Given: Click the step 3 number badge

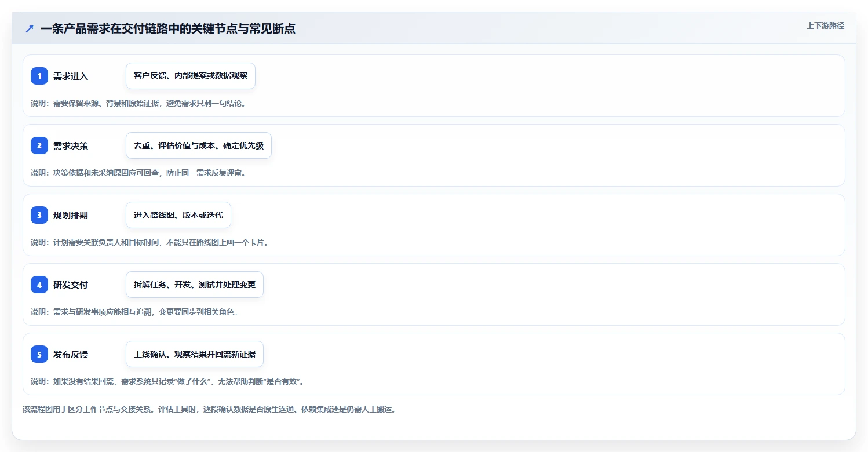Looking at the screenshot, I should [x=39, y=215].
